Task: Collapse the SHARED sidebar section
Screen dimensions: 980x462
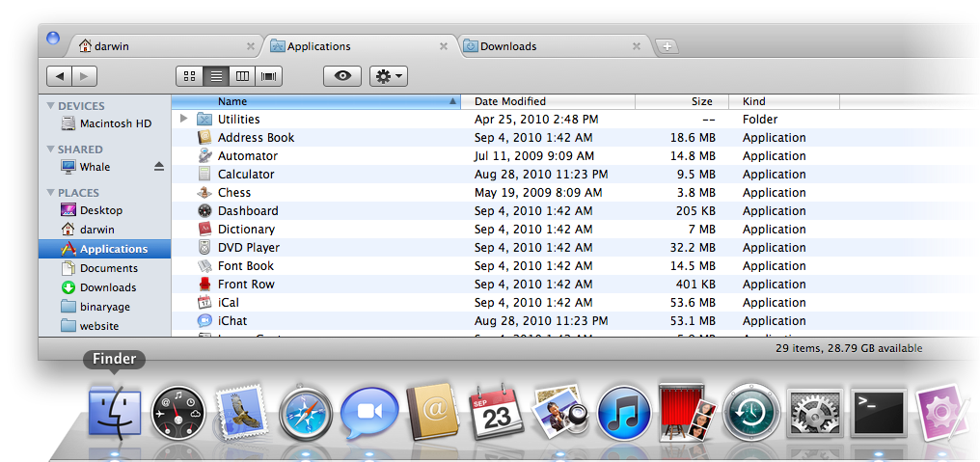Action: coord(50,149)
